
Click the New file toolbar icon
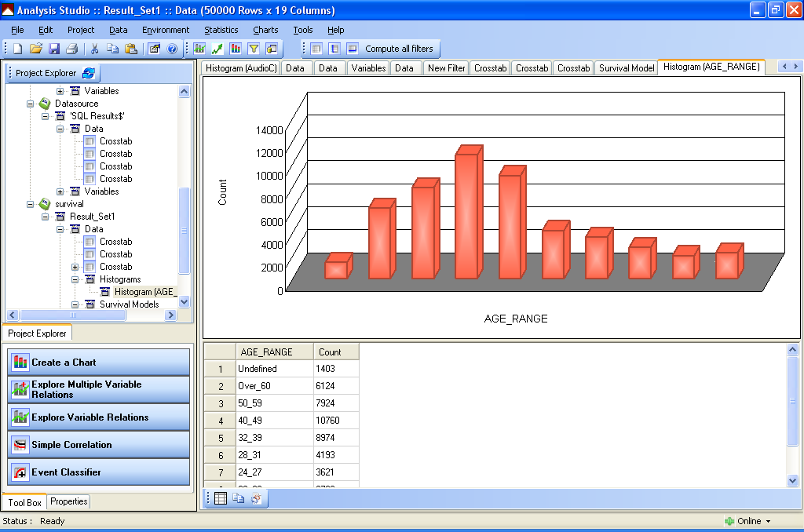[x=18, y=49]
